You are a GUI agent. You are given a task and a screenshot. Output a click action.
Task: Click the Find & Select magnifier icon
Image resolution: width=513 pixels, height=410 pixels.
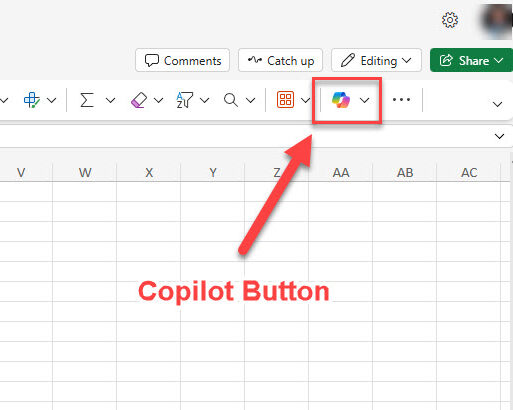(x=231, y=100)
